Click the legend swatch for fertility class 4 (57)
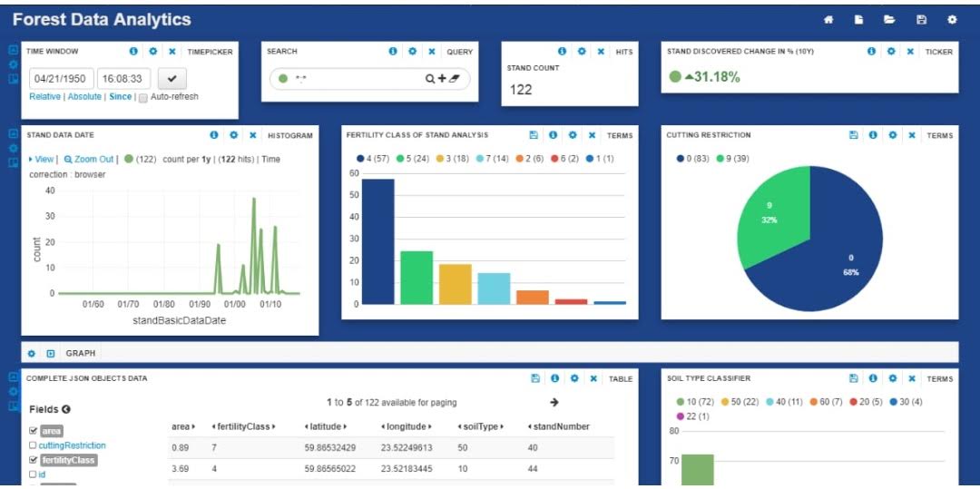 point(360,159)
